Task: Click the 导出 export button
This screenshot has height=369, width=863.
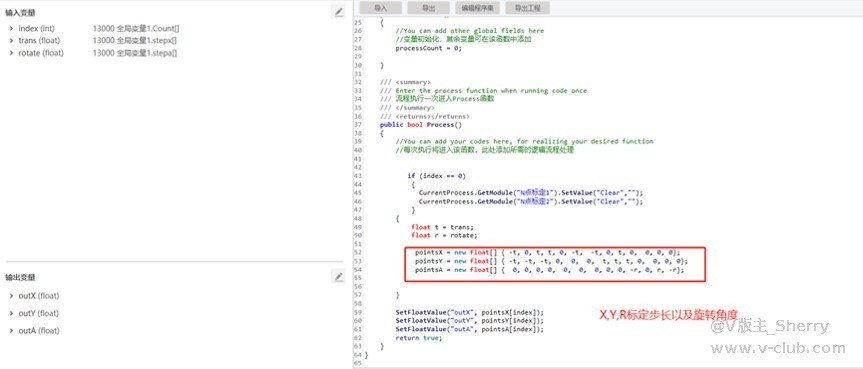Action: tap(428, 8)
